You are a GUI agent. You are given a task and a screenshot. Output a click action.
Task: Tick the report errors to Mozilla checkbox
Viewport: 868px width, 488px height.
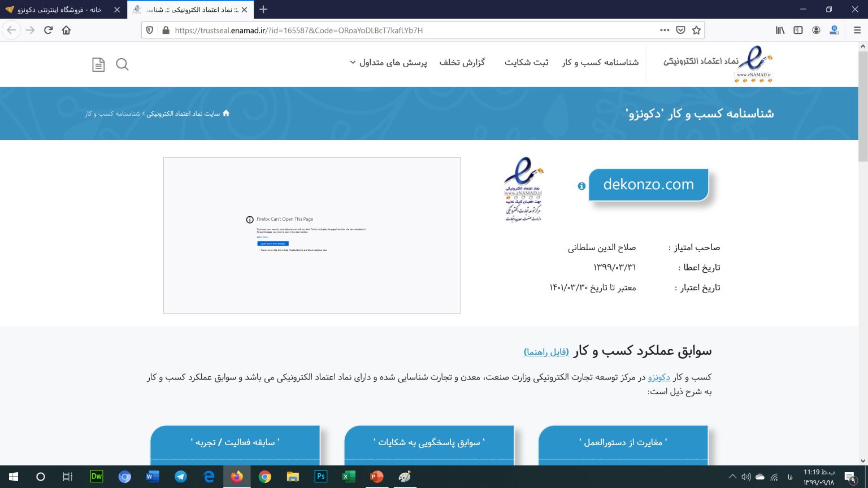(259, 250)
